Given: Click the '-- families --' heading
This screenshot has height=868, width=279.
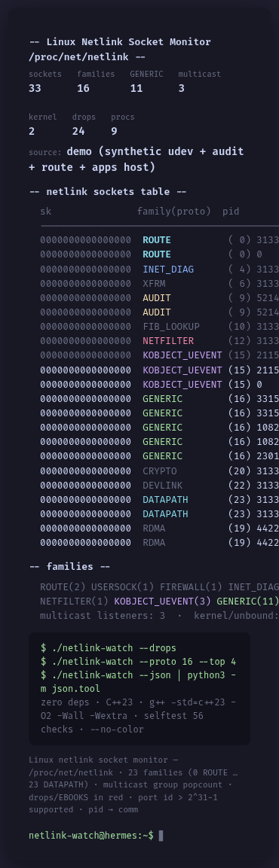Looking at the screenshot, I should 69,566.
